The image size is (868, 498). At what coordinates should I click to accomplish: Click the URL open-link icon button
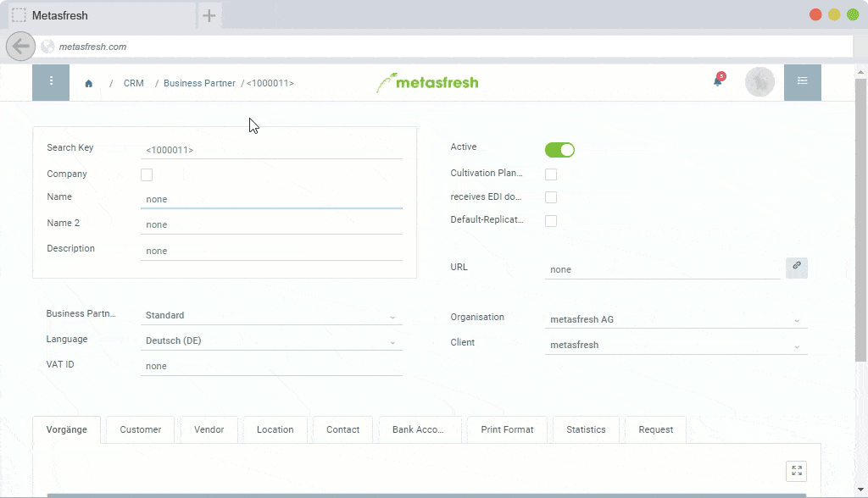(x=797, y=268)
